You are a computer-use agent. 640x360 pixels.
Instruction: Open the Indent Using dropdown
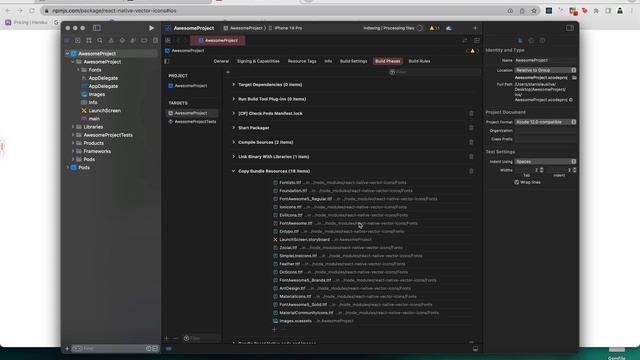[x=545, y=162]
